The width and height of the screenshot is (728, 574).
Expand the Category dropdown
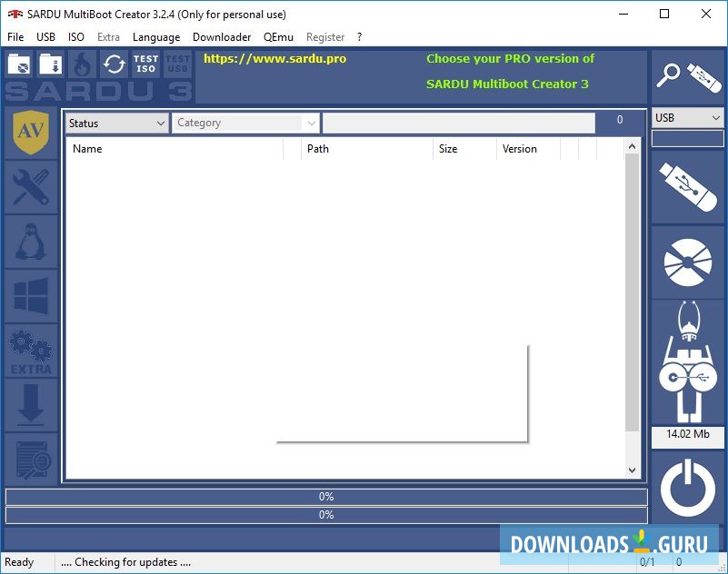(245, 123)
